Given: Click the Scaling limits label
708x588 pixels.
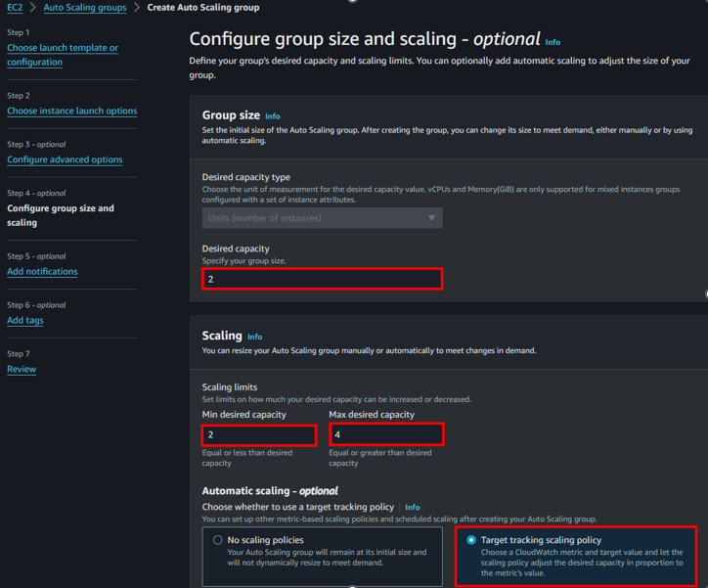Looking at the screenshot, I should coord(230,387).
